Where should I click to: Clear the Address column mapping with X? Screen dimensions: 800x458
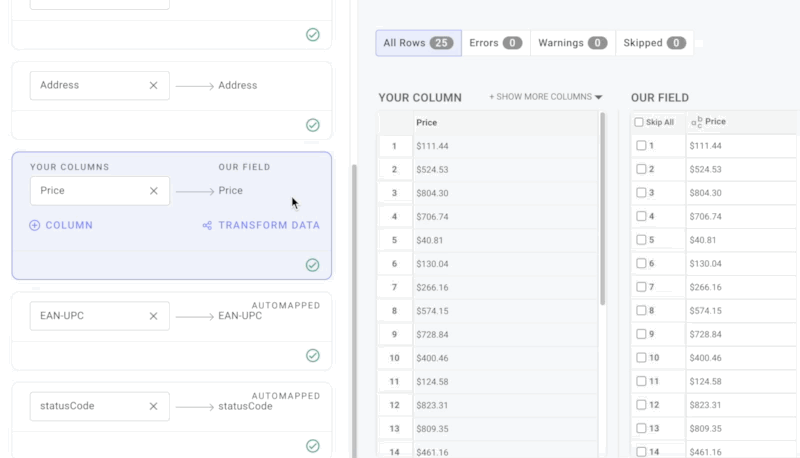click(153, 86)
